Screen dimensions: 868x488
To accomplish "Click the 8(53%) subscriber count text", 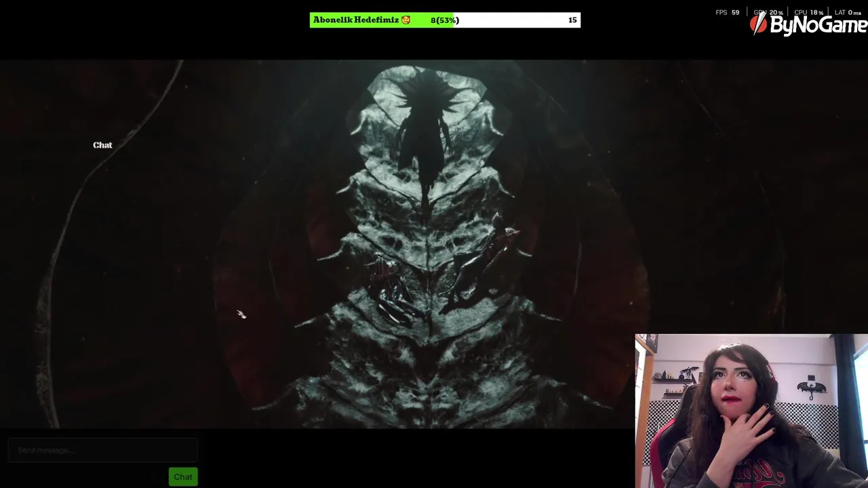I will (x=445, y=20).
